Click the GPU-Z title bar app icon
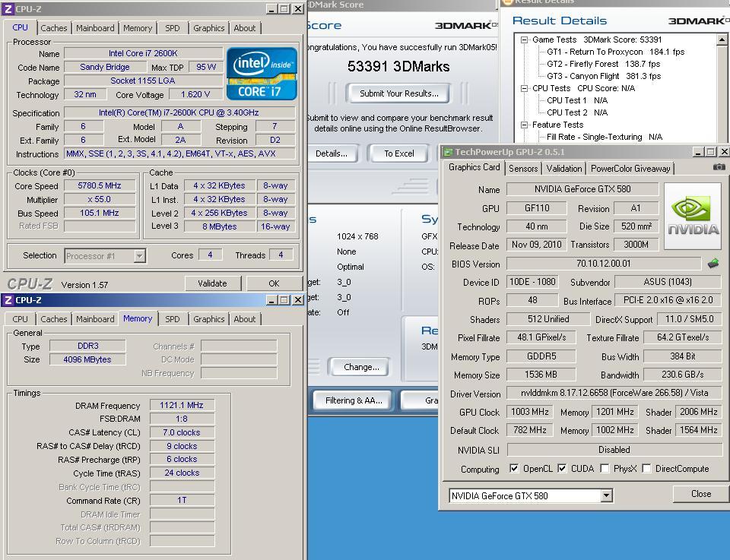 pos(448,152)
